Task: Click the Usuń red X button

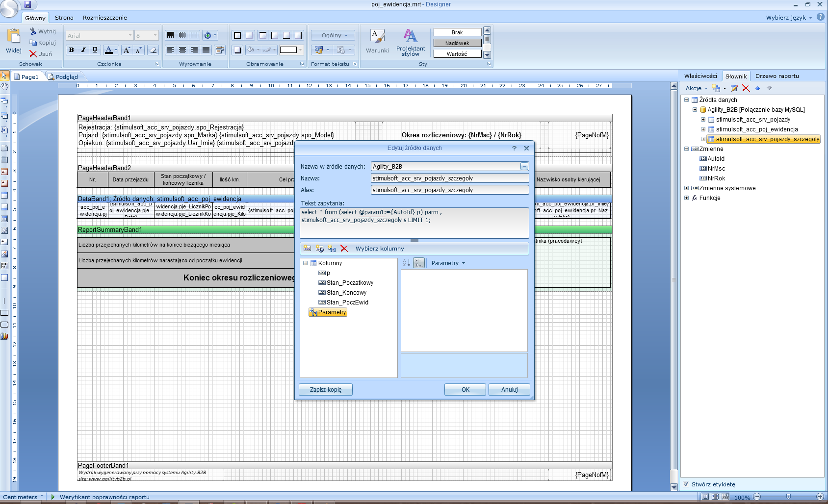Action: (x=41, y=54)
